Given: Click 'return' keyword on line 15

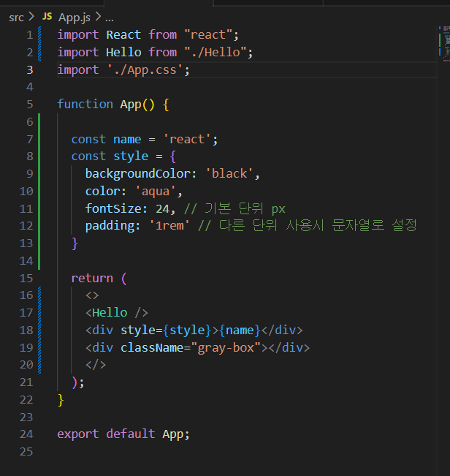Looking at the screenshot, I should tap(92, 279).
